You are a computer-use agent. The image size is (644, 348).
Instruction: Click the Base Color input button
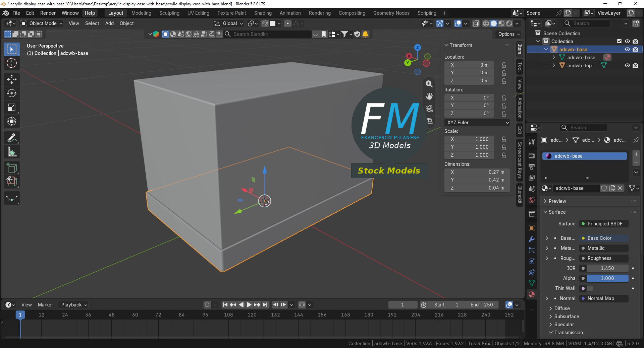[x=604, y=238]
